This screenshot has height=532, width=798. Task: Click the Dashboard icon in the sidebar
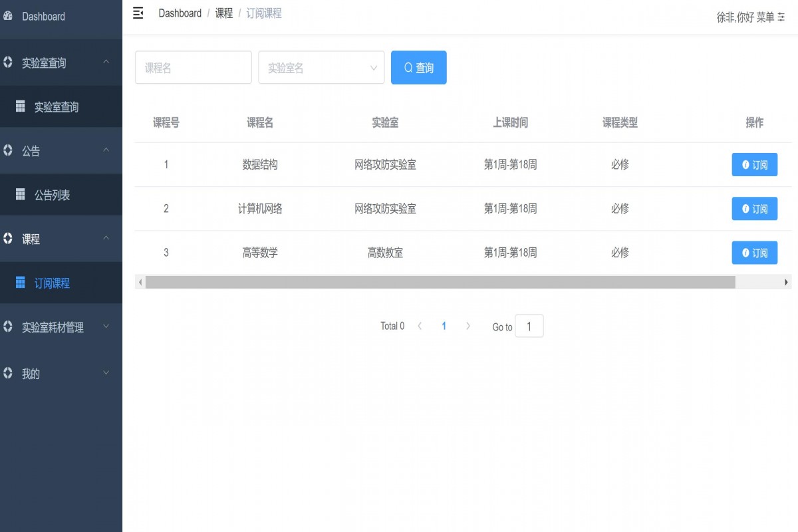9,16
